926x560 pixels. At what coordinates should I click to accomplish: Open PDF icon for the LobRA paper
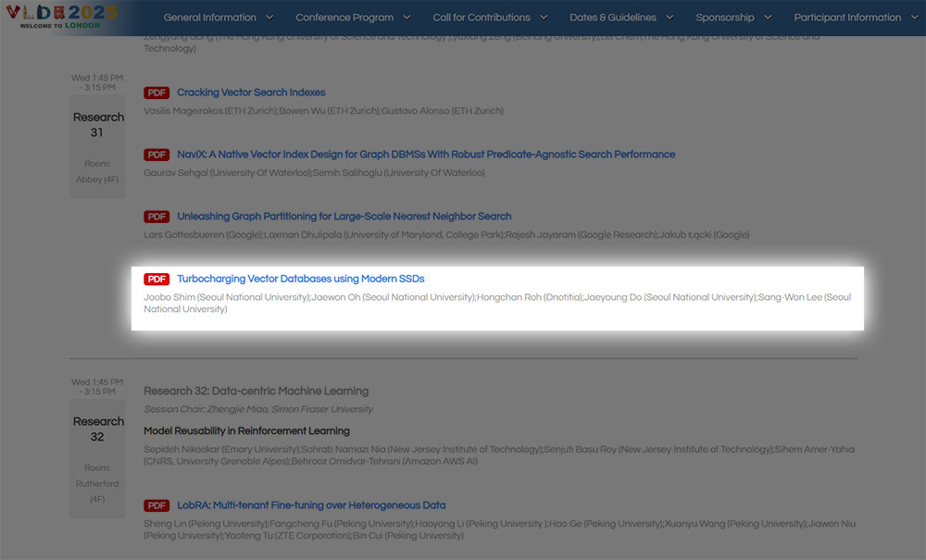coord(156,505)
